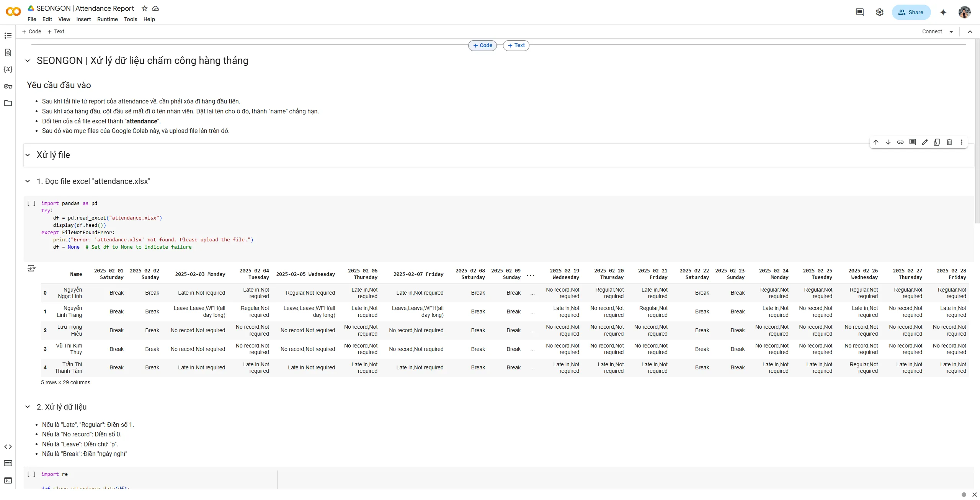Delete the cell trash icon

pyautogui.click(x=949, y=142)
